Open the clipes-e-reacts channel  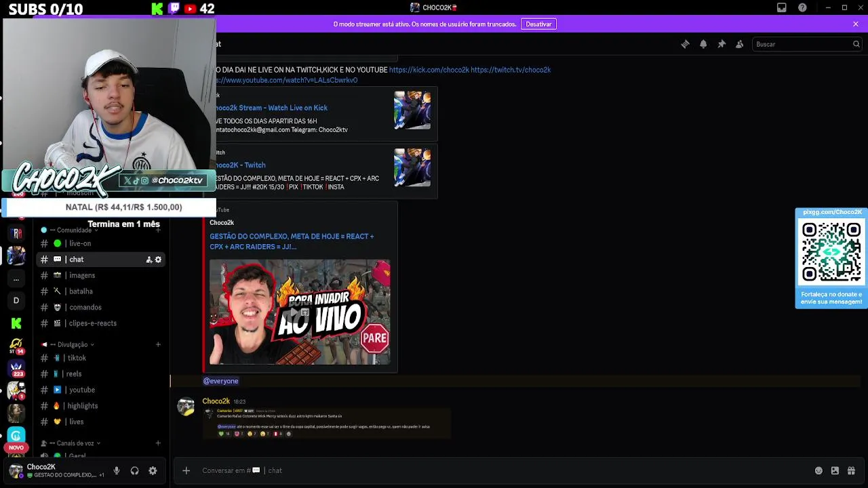point(102,323)
